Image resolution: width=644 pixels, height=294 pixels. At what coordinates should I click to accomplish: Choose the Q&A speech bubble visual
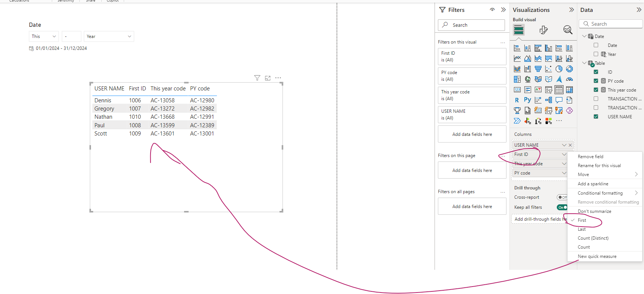559,100
